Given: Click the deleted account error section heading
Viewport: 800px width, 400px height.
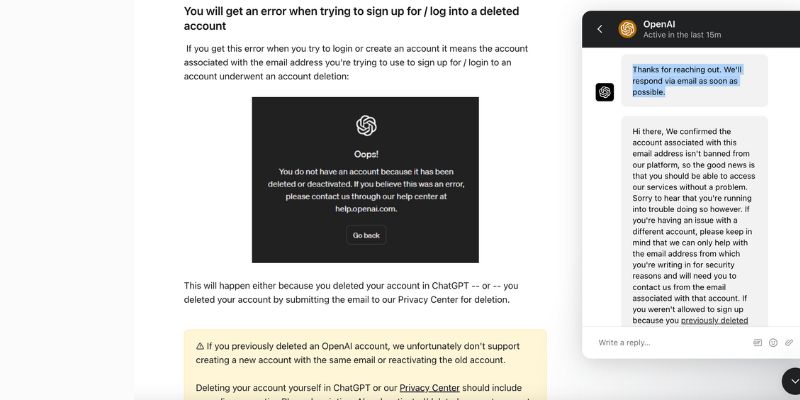Looking at the screenshot, I should coord(352,18).
